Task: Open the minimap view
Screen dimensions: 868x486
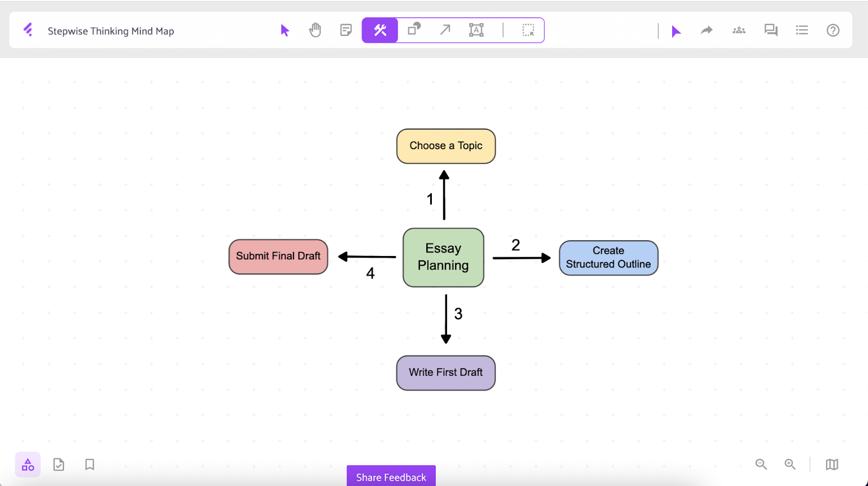Action: [832, 464]
